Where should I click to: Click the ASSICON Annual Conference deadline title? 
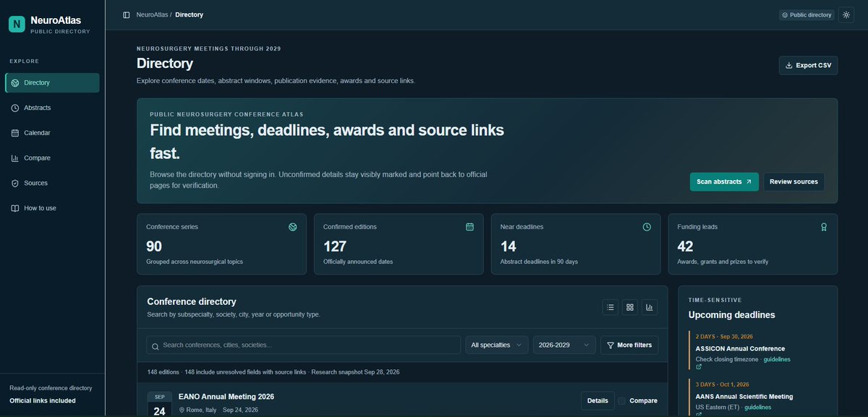point(740,348)
